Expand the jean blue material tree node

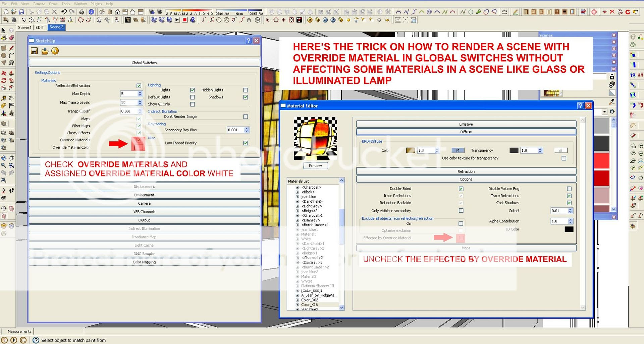tap(297, 197)
